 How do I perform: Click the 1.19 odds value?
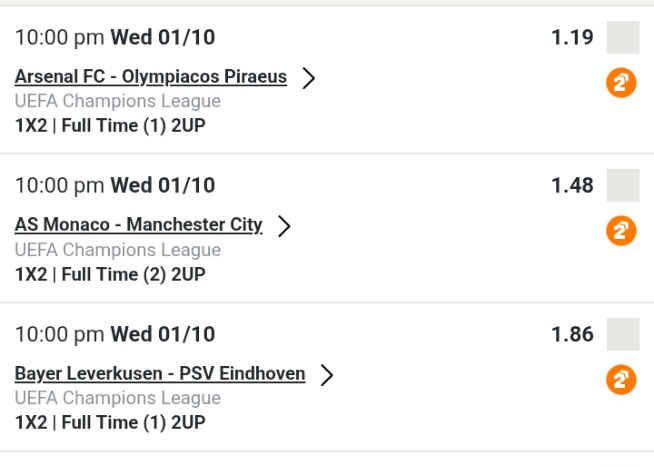[572, 38]
